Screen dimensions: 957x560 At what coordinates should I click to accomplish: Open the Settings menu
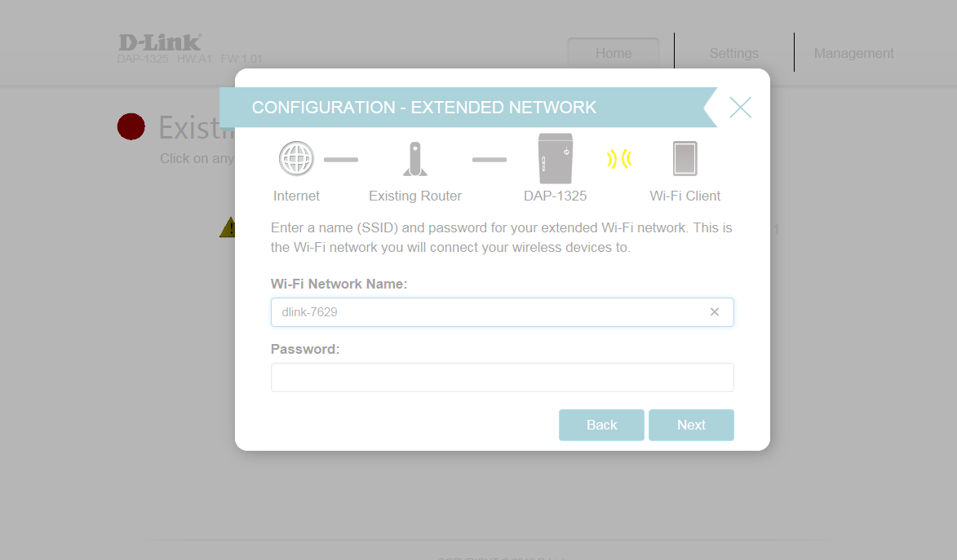coord(733,53)
